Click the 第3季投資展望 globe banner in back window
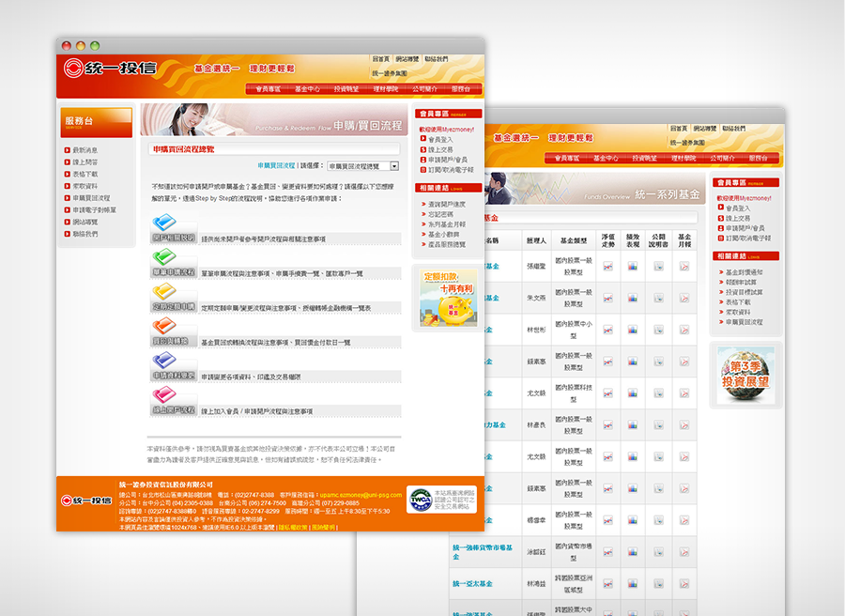Screen dimensions: 845x616 point(745,375)
